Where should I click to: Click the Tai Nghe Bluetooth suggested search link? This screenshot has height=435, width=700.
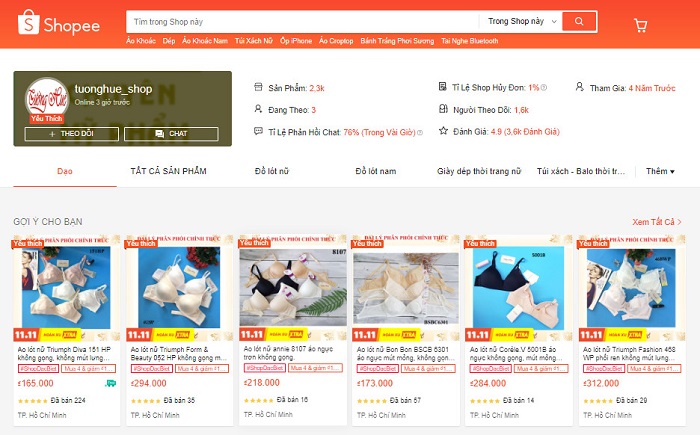click(x=470, y=41)
